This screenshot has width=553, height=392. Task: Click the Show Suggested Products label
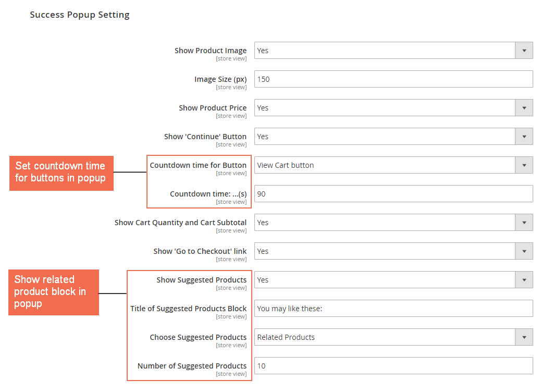click(201, 280)
